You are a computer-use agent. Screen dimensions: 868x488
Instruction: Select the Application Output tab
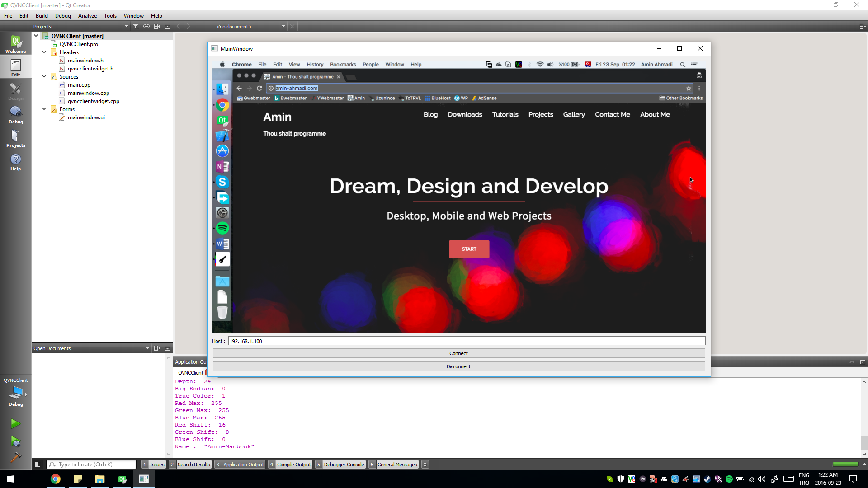(244, 464)
